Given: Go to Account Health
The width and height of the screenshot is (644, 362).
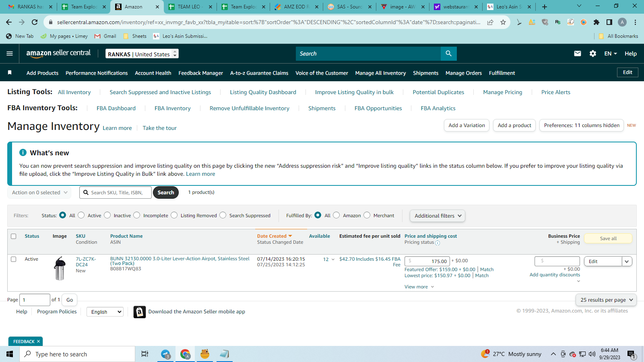Looking at the screenshot, I should coord(153,73).
